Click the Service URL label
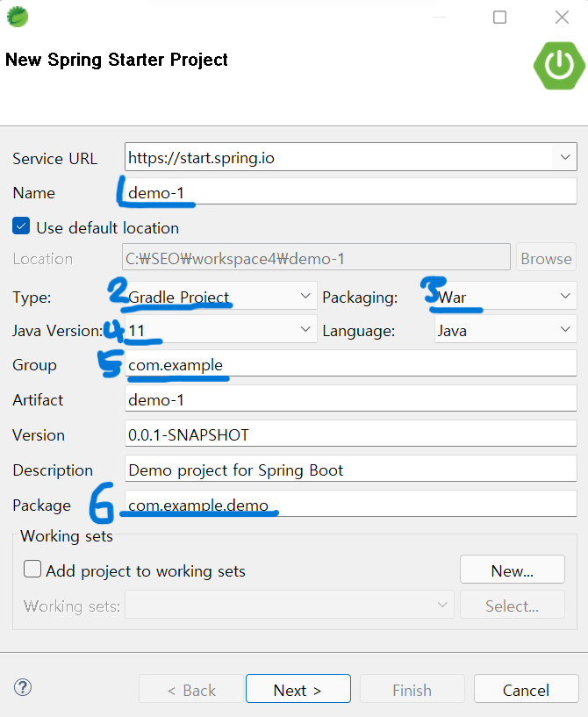Image resolution: width=588 pixels, height=717 pixels. [54, 158]
